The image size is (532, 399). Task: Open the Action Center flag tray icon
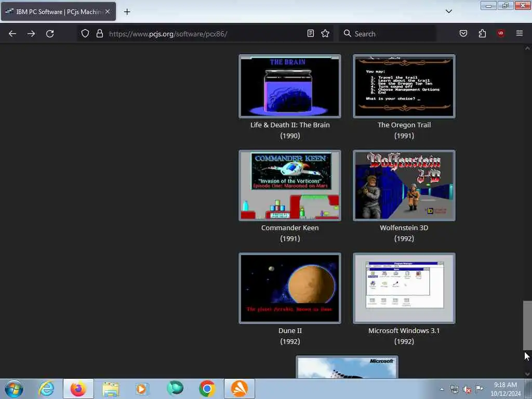(x=479, y=389)
